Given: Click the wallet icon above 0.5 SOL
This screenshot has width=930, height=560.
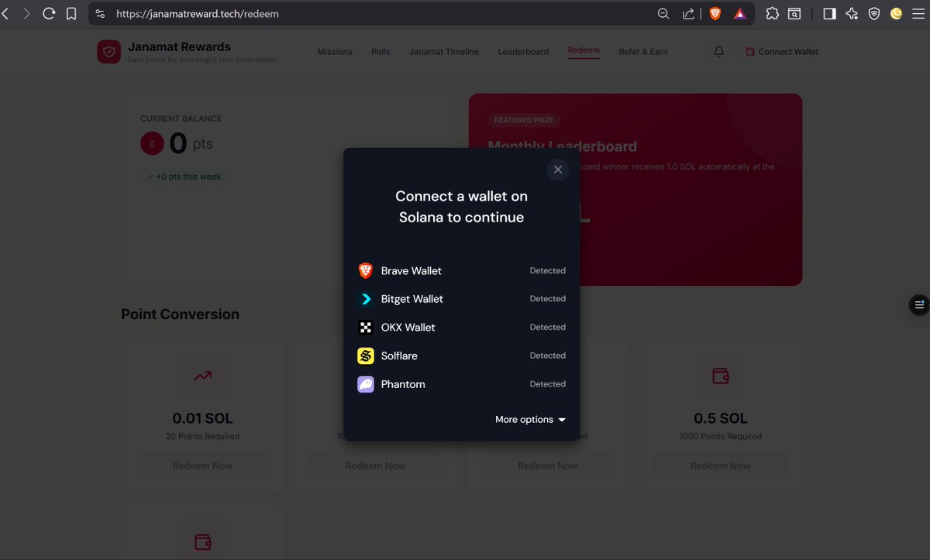Looking at the screenshot, I should [x=721, y=376].
